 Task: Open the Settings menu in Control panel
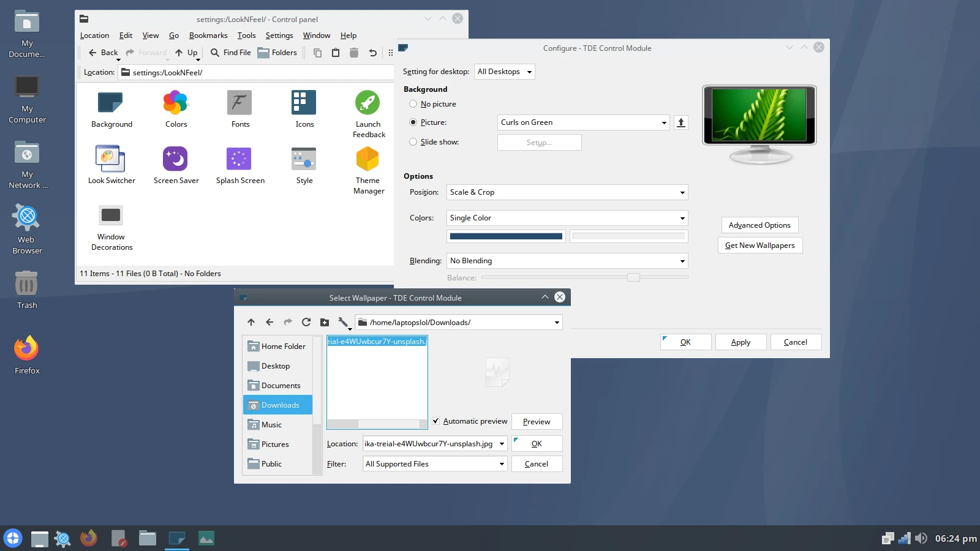279,35
